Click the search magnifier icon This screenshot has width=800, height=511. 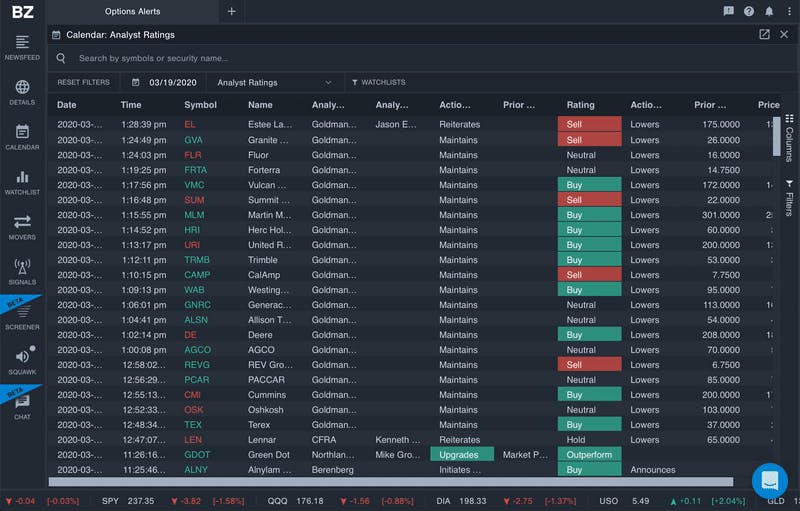click(61, 58)
